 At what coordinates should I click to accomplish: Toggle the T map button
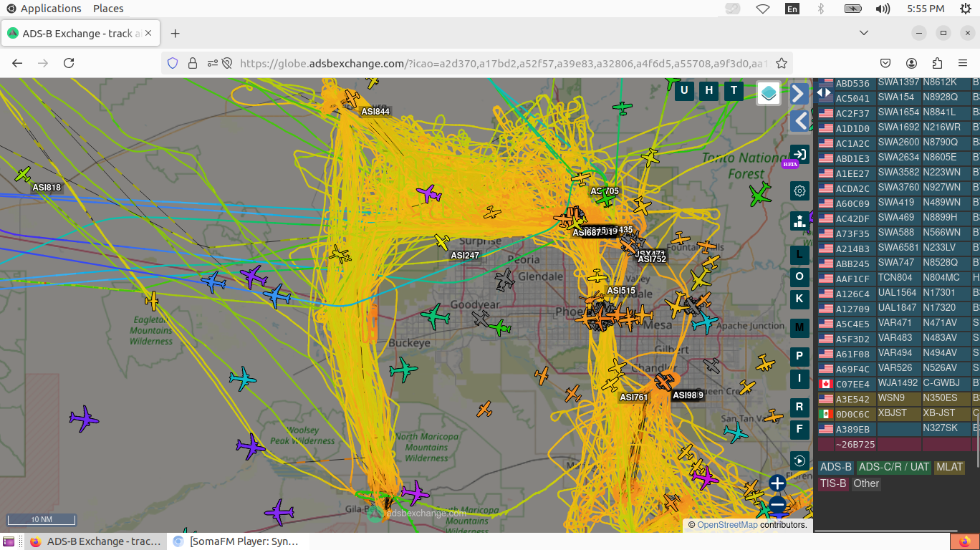[733, 90]
